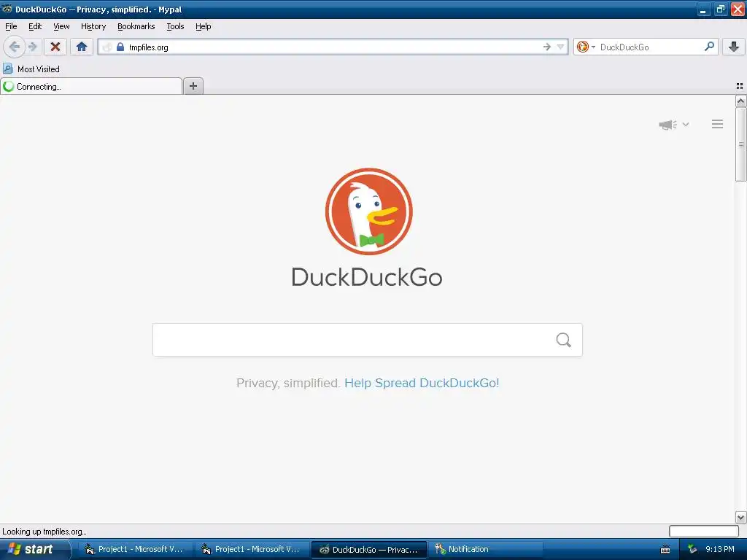Screen dimensions: 747x560
Task: Open the History menu
Action: (93, 26)
